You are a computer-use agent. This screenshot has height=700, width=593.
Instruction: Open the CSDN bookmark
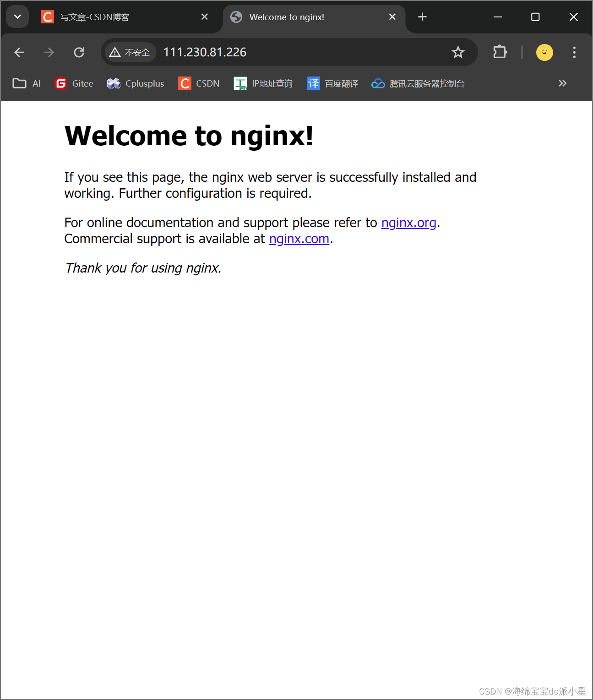click(199, 83)
